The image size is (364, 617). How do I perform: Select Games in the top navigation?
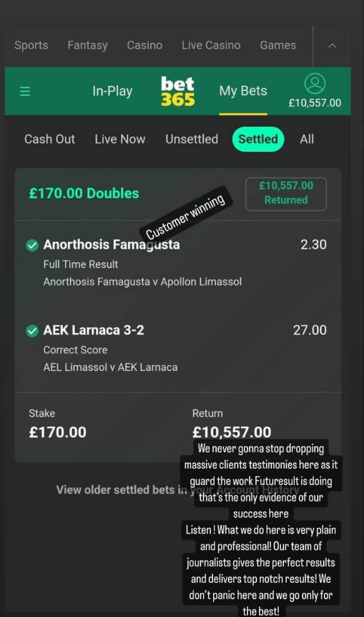(x=278, y=46)
